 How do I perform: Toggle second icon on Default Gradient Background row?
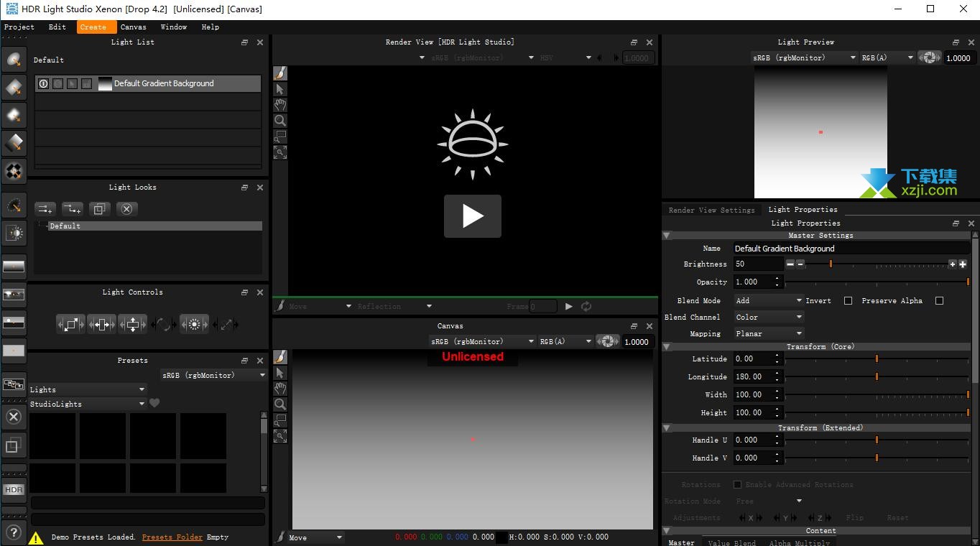(x=57, y=83)
